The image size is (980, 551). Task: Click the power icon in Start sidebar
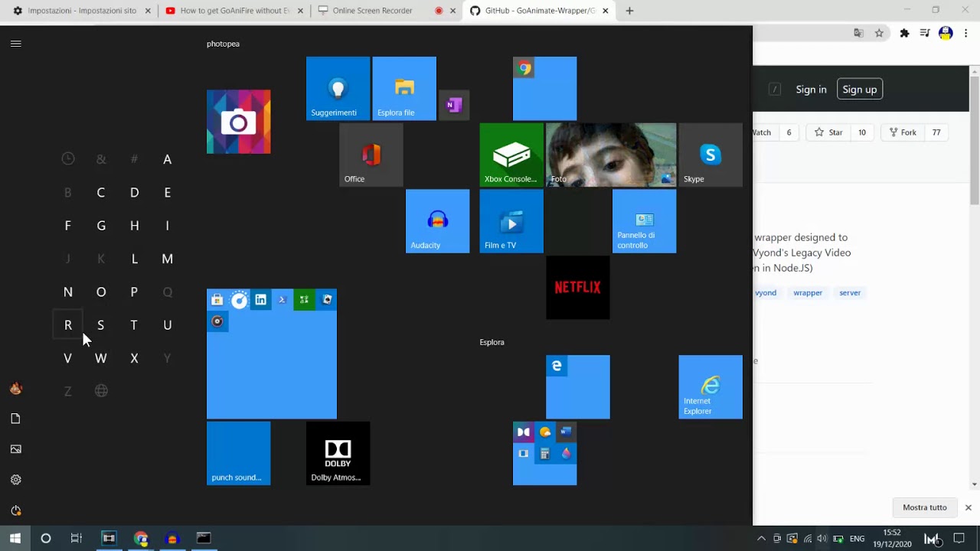tap(15, 510)
